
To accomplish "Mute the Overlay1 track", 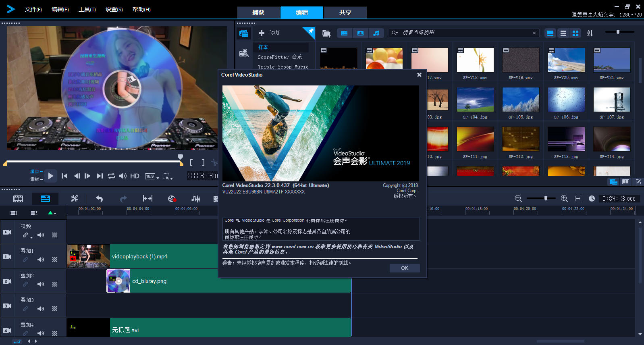I will [x=41, y=260].
